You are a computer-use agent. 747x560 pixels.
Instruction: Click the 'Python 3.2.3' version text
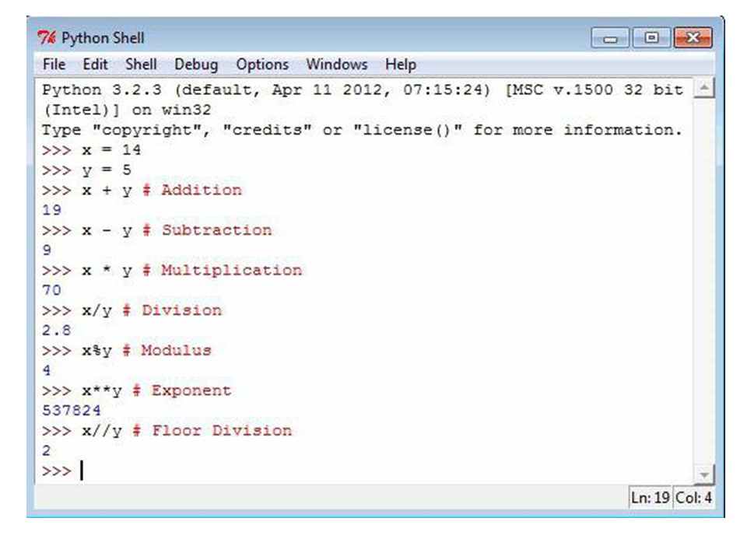click(102, 89)
